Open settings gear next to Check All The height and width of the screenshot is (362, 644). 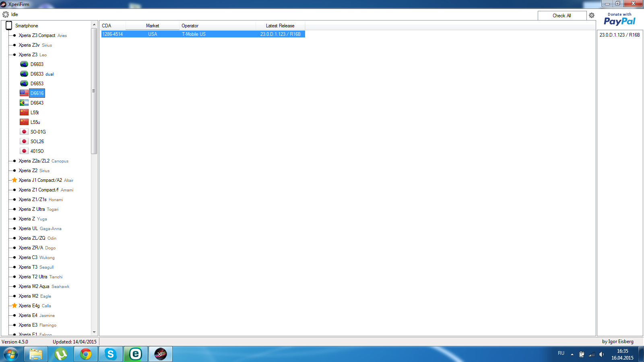591,15
